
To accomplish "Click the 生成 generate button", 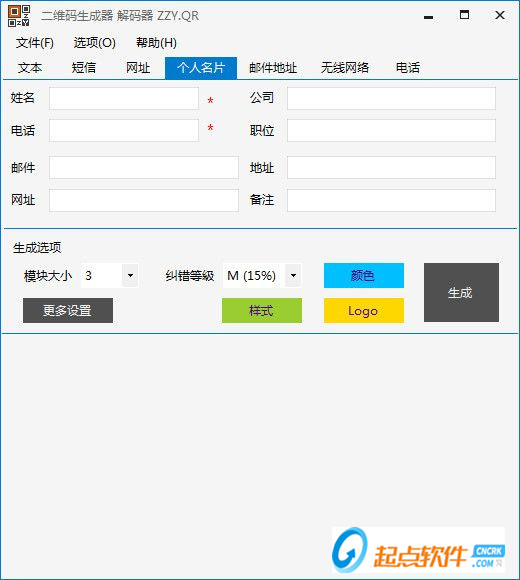I will click(x=461, y=293).
